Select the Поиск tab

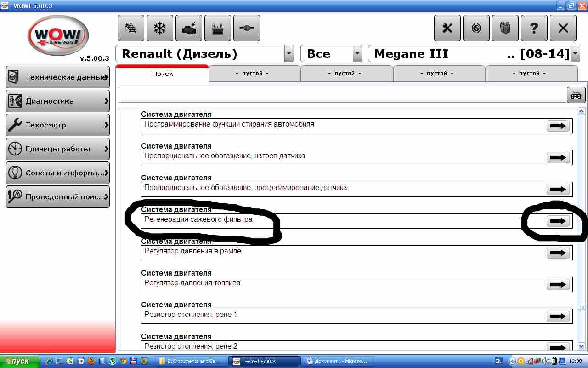[162, 74]
